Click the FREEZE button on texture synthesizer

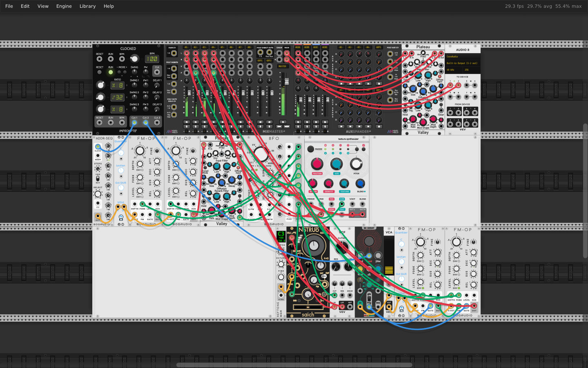[x=311, y=149]
